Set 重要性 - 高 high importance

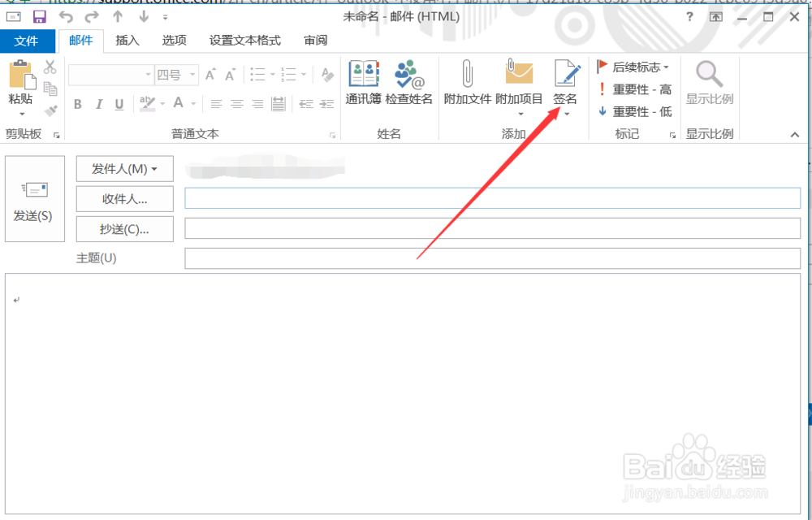[634, 89]
